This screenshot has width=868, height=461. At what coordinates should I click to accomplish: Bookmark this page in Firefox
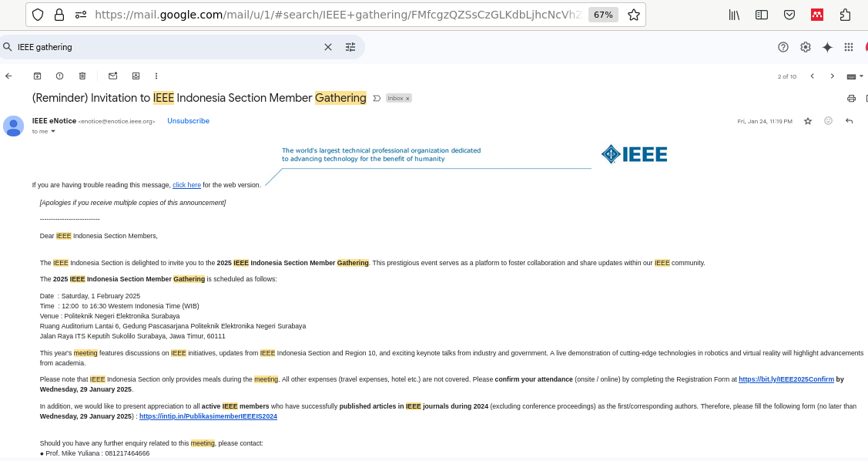[633, 15]
